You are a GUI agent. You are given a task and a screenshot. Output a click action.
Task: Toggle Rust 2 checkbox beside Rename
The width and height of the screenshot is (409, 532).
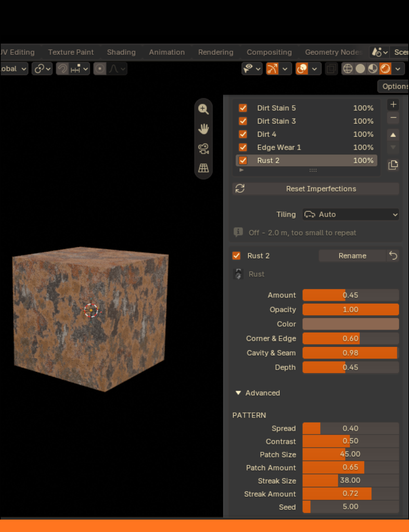tap(236, 256)
